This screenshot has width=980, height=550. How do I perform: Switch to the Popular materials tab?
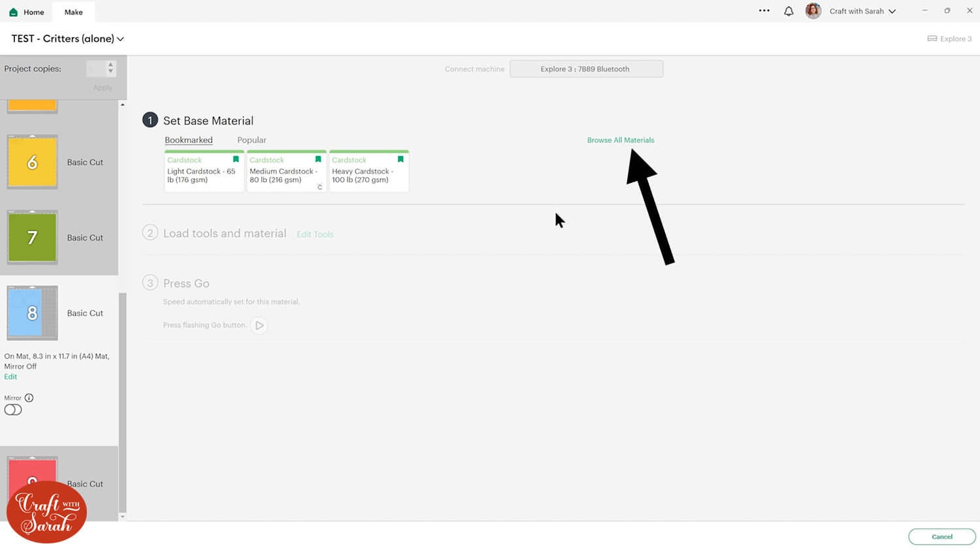[x=252, y=140]
